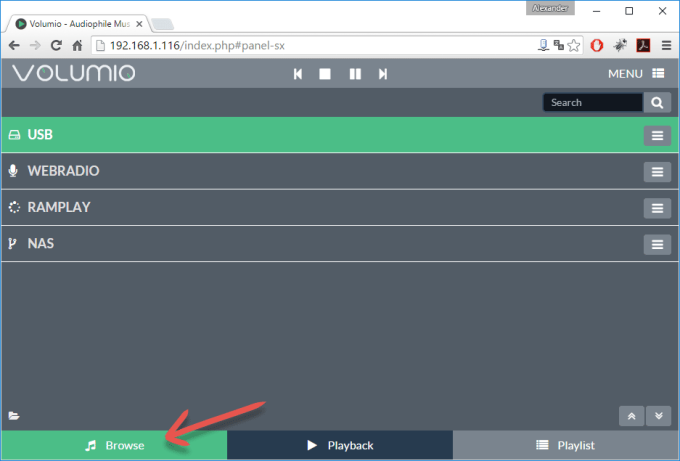Close the Volumio browser tab
This screenshot has width=680, height=461.
coord(139,24)
